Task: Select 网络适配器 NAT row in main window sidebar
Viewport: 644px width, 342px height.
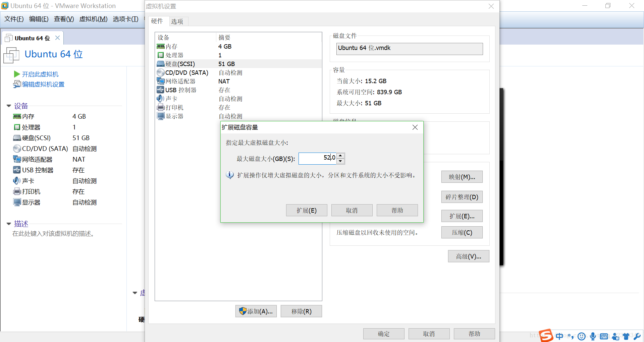Action: tap(55, 159)
